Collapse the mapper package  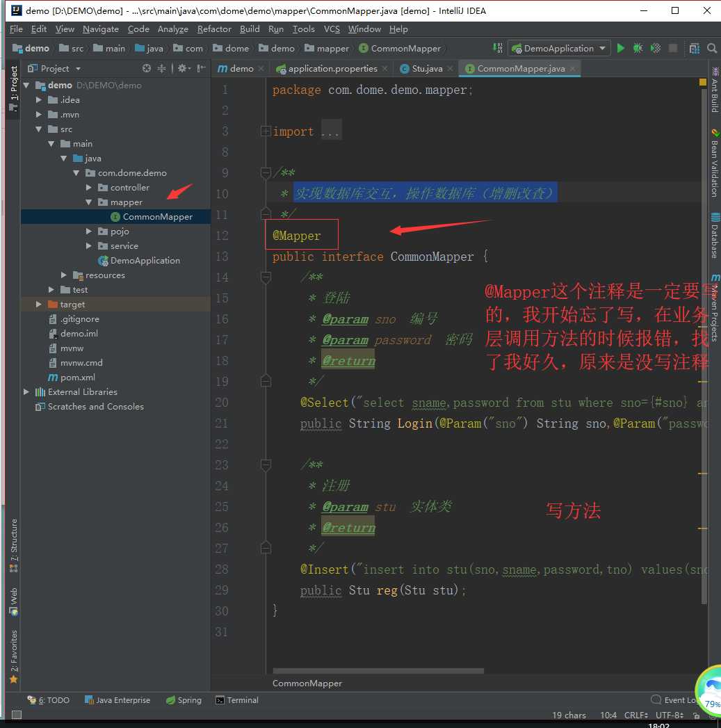[89, 202]
